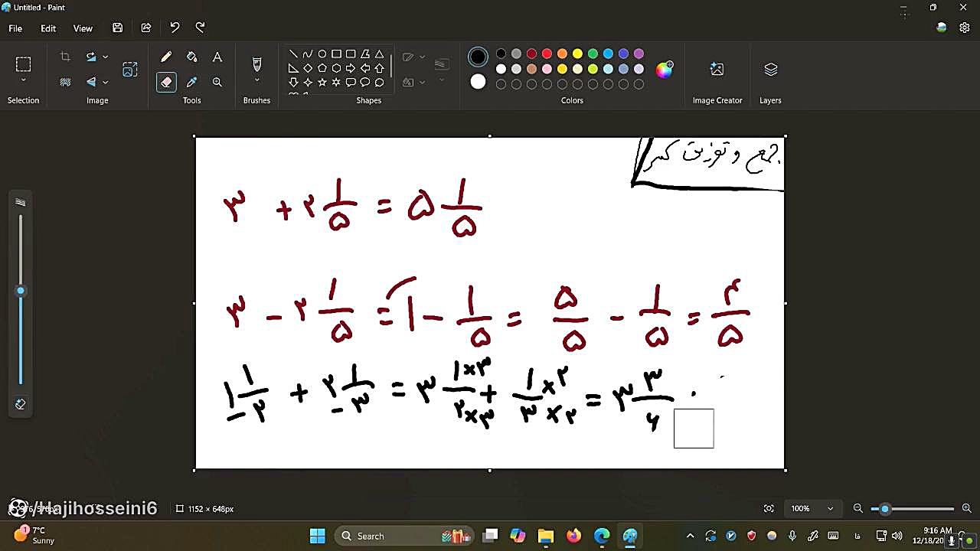The image size is (980, 551).
Task: Pick the red color swatch
Action: tap(547, 54)
